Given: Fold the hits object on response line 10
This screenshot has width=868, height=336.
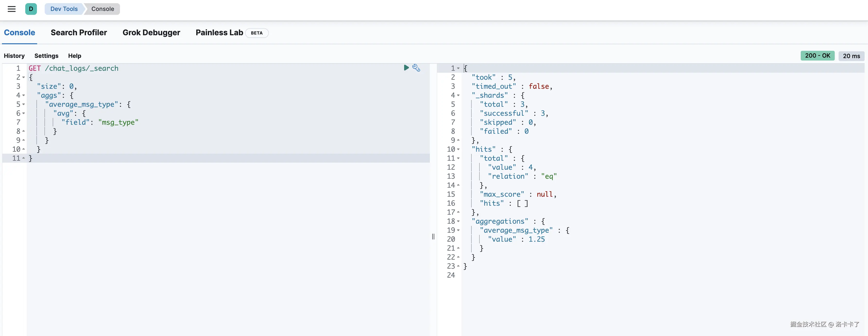Looking at the screenshot, I should 458,150.
